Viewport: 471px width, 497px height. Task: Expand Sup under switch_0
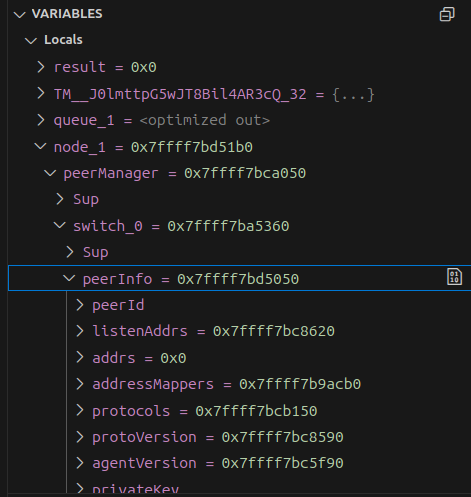point(70,252)
